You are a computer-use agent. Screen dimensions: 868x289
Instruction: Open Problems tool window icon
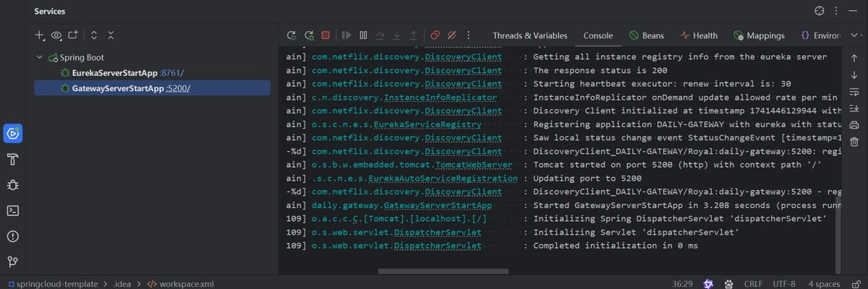tap(12, 236)
